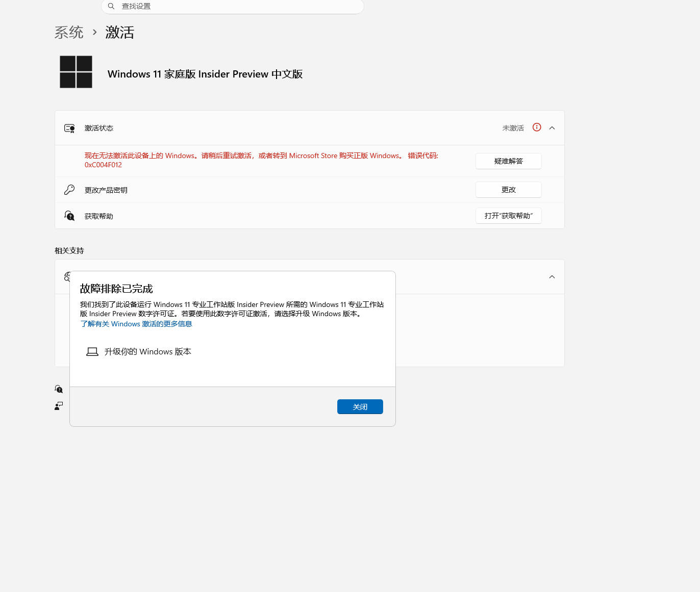Click the error code text 0xC004F012
The width and height of the screenshot is (700, 592).
tap(103, 165)
